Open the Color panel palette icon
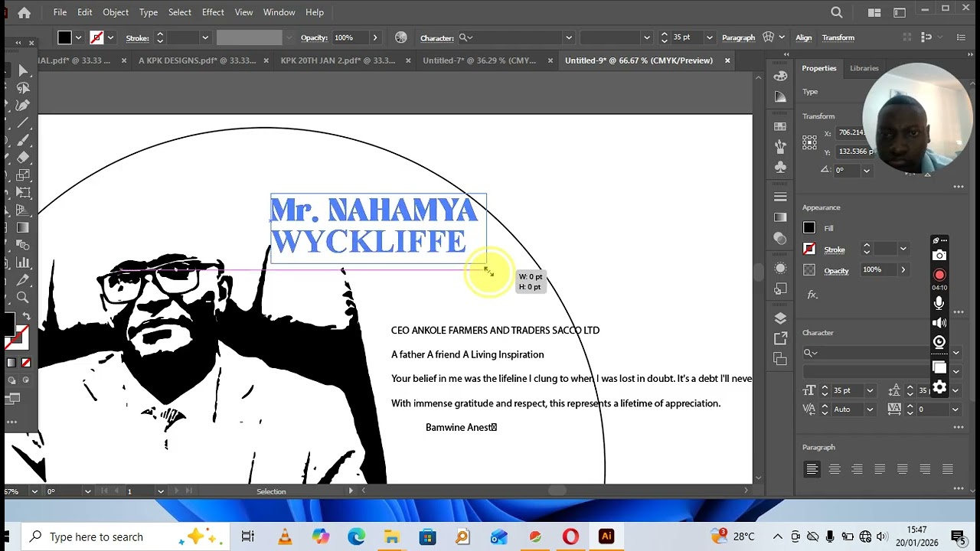Screen dimensions: 980x551 (780, 76)
